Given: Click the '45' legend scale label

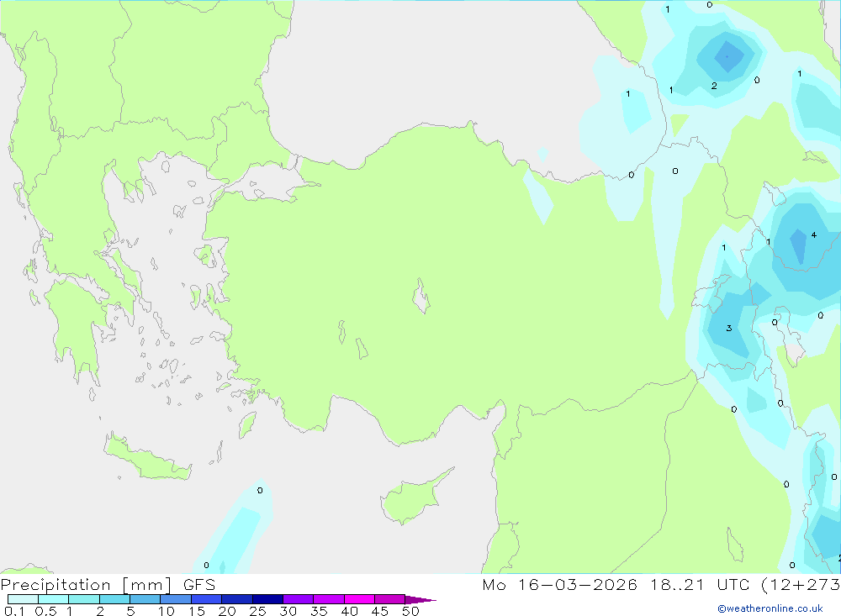Looking at the screenshot, I should [380, 611].
